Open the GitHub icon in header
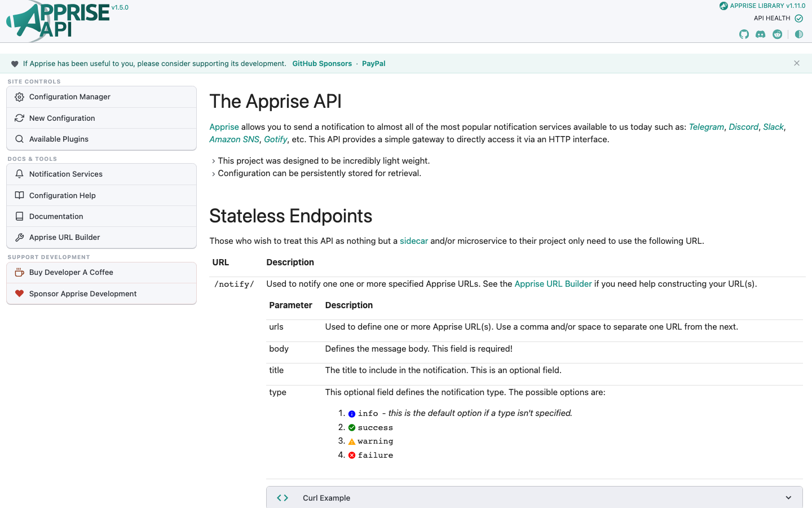Image resolution: width=812 pixels, height=508 pixels. (x=744, y=34)
